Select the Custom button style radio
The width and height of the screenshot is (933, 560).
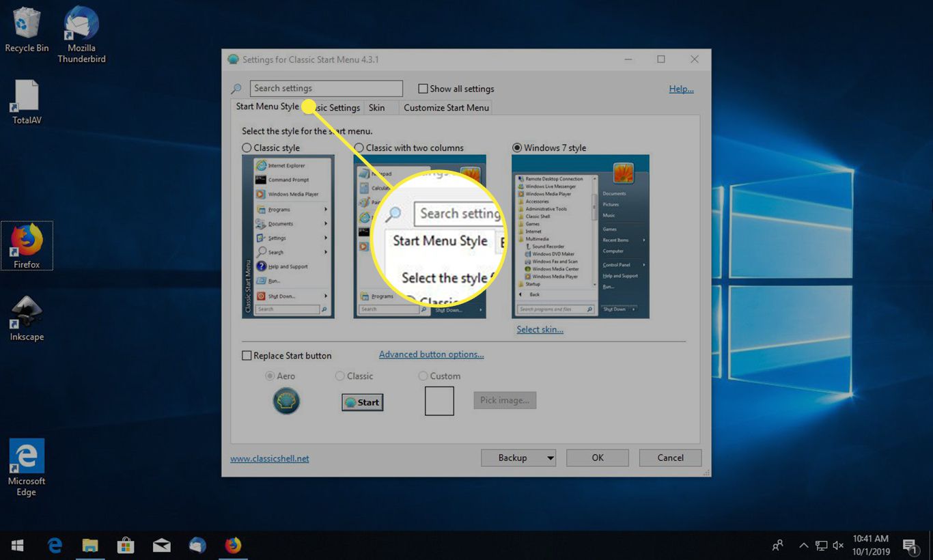pos(423,376)
